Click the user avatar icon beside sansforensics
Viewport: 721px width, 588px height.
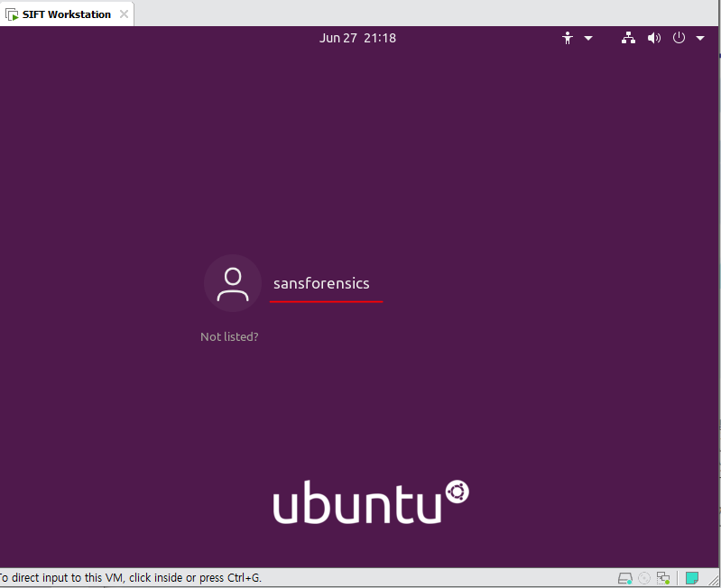pos(233,283)
